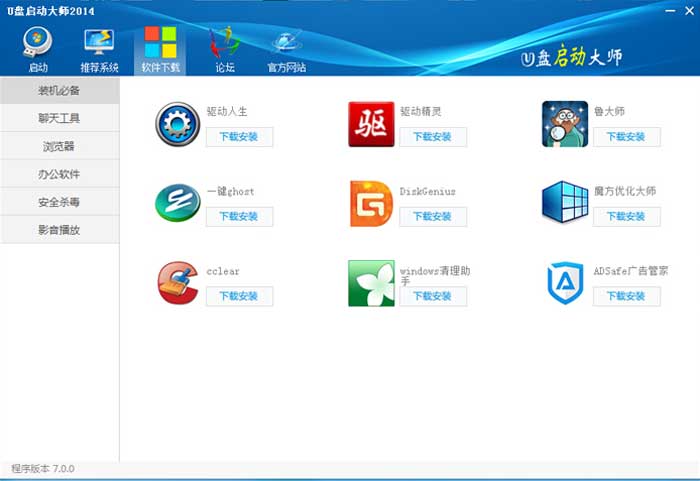
Task: Download and install 鲁大师
Action: pyautogui.click(x=626, y=137)
